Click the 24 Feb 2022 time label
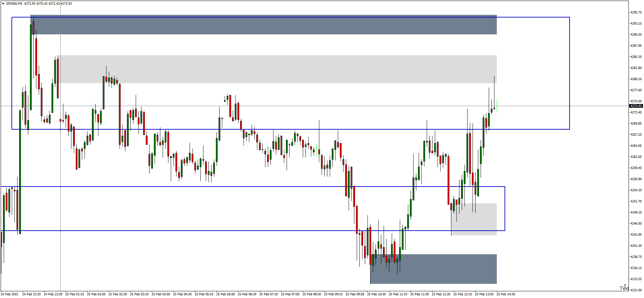This screenshot has height=298, width=644. [x=9, y=294]
